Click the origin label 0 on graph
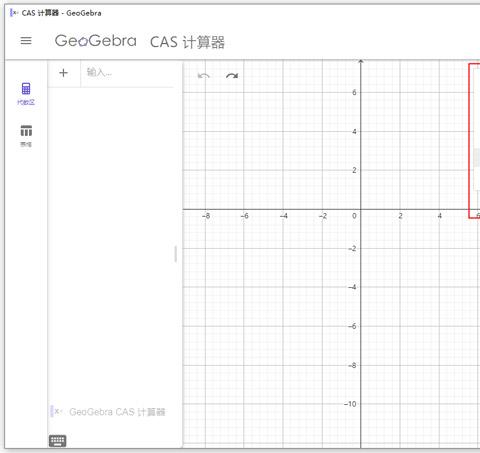 [354, 216]
